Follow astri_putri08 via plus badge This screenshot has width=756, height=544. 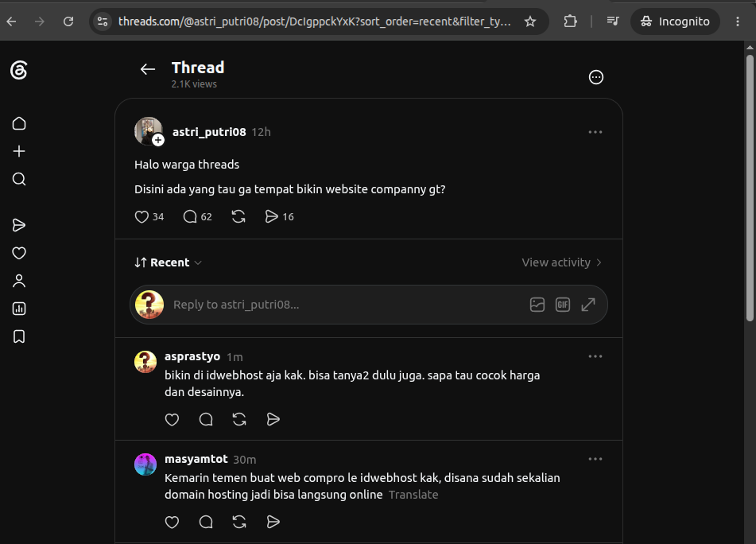coord(158,140)
